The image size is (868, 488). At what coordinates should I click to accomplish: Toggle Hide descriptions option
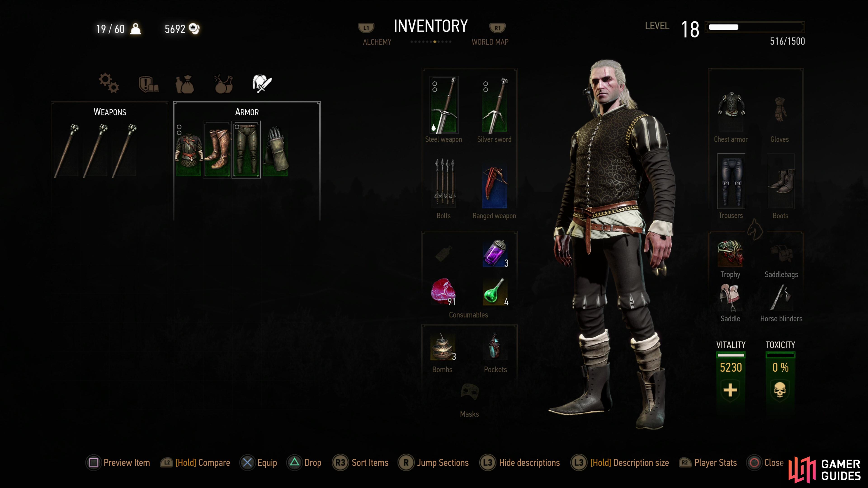520,463
